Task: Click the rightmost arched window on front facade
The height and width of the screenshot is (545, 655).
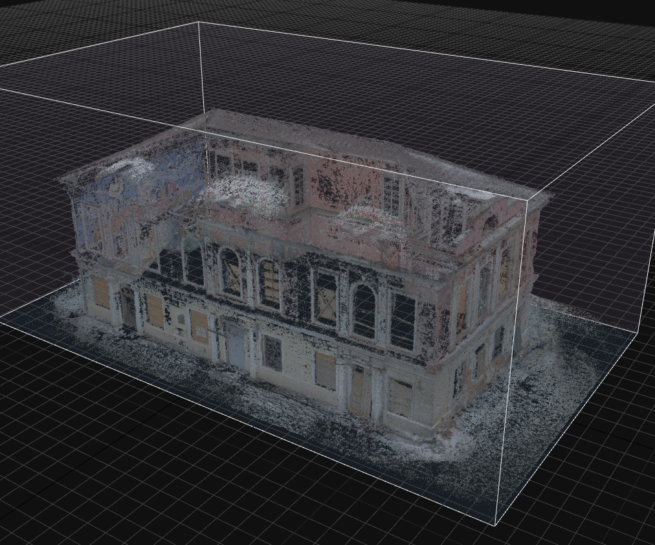Action: [x=363, y=310]
